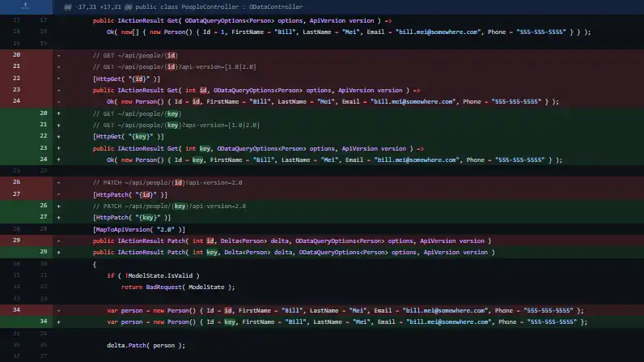Select added line number 23
The height and width of the screenshot is (362, 644).
(x=44, y=148)
